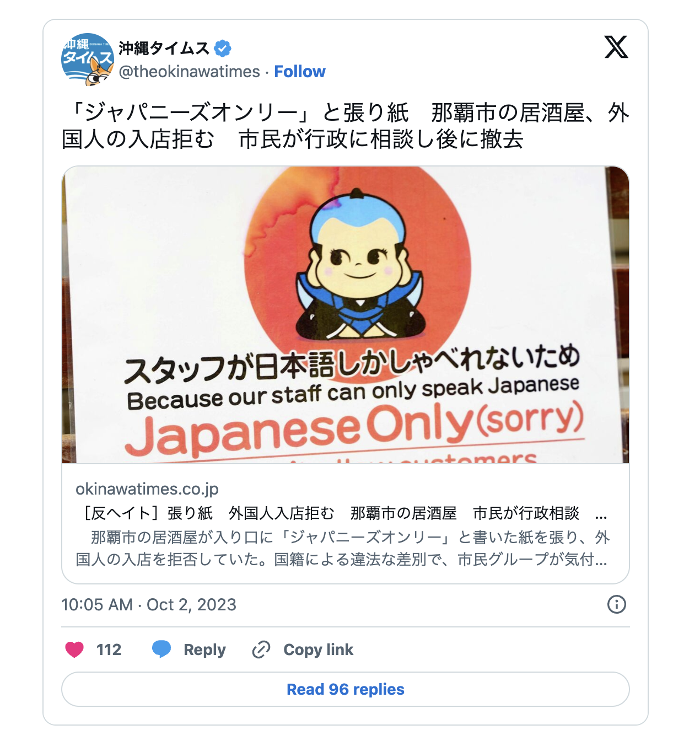
Task: Click the Reply label
Action: pos(204,650)
